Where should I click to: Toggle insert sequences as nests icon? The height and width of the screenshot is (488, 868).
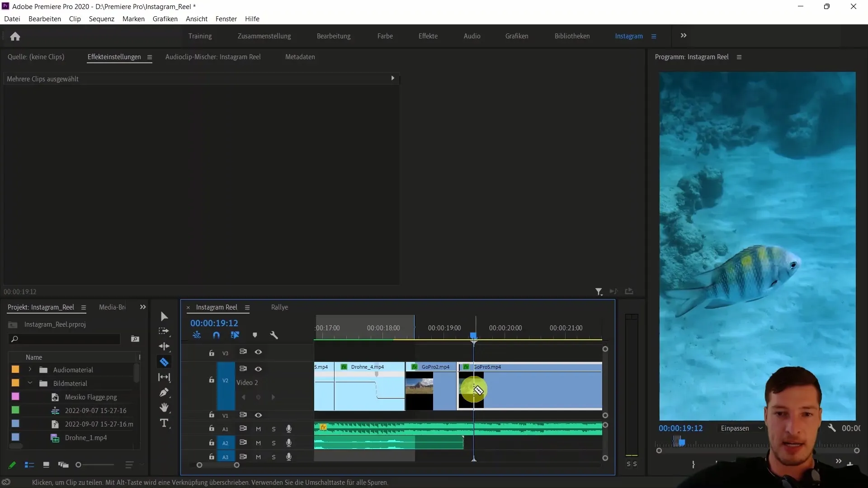click(197, 335)
